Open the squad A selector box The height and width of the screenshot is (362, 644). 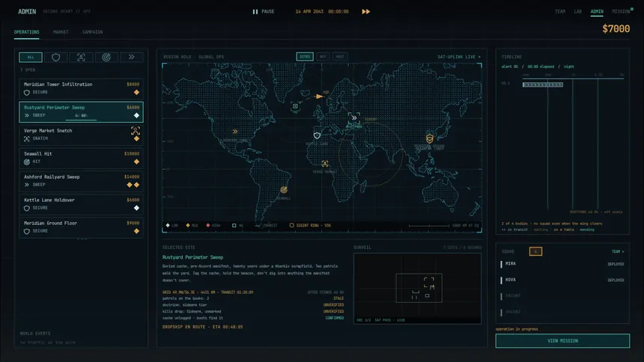pos(535,251)
